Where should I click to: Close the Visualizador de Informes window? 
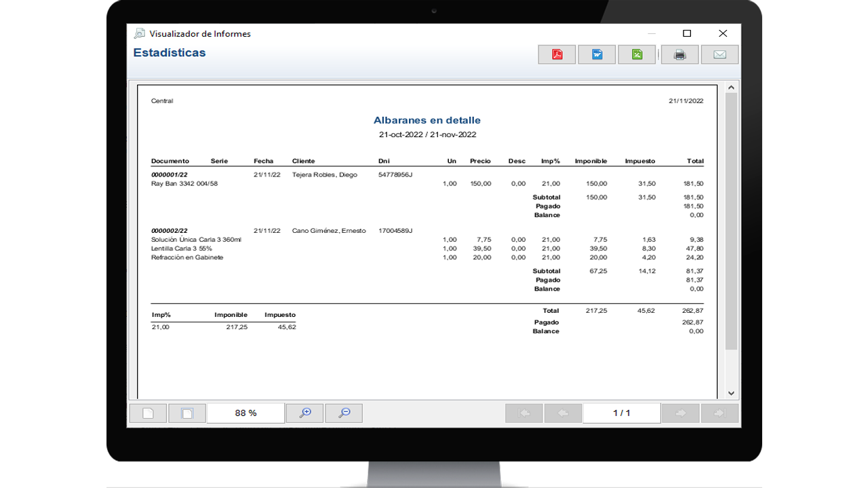(x=723, y=33)
